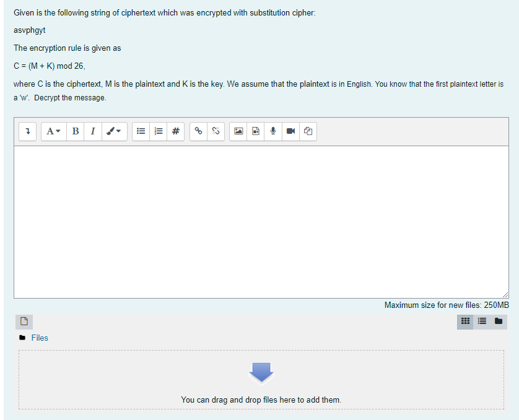This screenshot has width=519, height=420.
Task: Click the add file button
Action: point(24,322)
